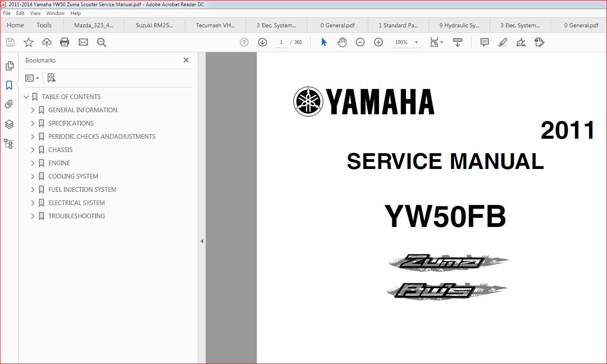607x364 pixels.
Task: Open the File menu
Action: click(7, 13)
